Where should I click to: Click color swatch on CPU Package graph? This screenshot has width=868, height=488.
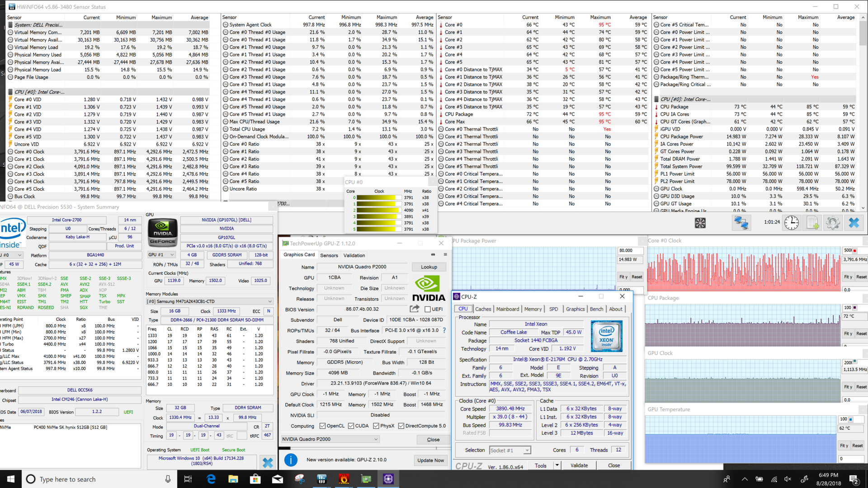[x=854, y=308]
